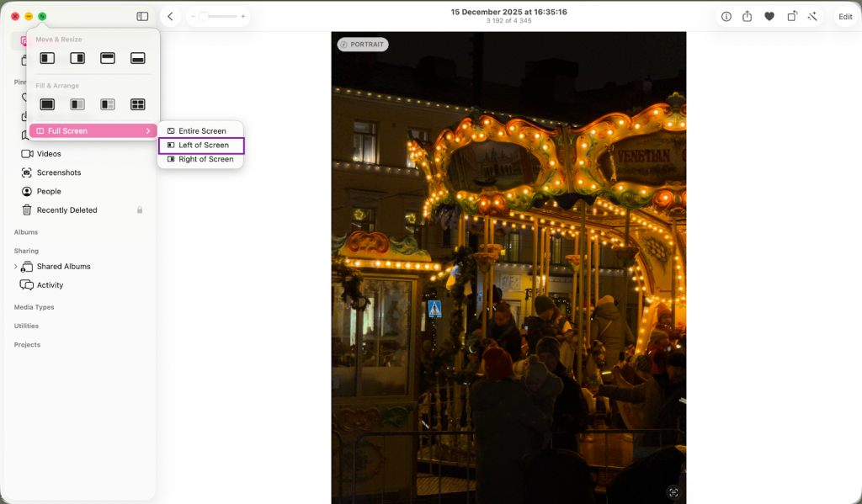Expand the Shared Albums tree item

[15, 267]
